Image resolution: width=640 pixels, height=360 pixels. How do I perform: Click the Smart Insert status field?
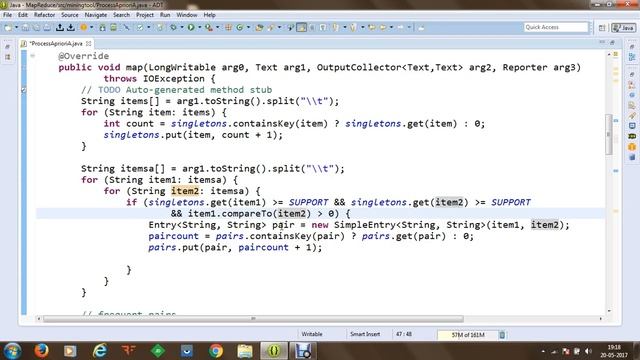365,334
